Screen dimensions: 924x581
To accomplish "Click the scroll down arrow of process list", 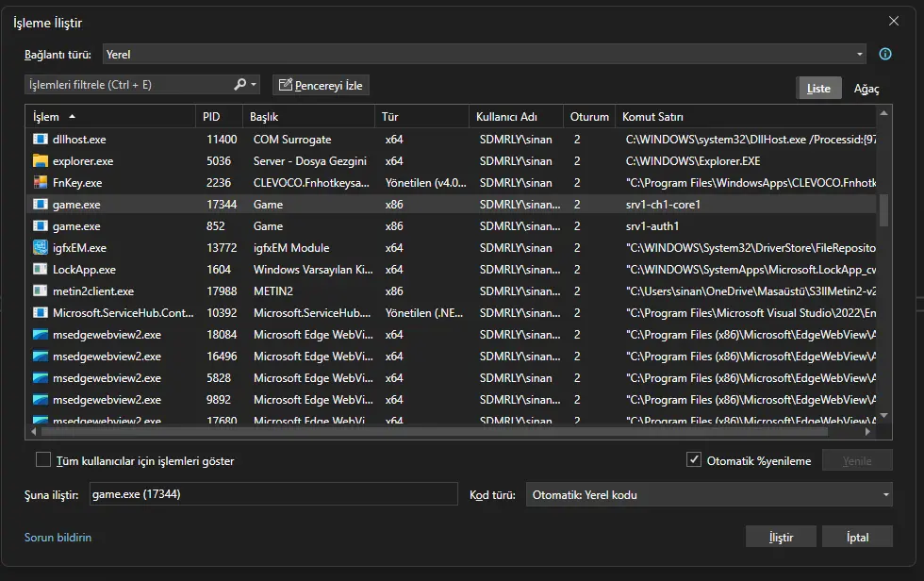I will tap(883, 416).
